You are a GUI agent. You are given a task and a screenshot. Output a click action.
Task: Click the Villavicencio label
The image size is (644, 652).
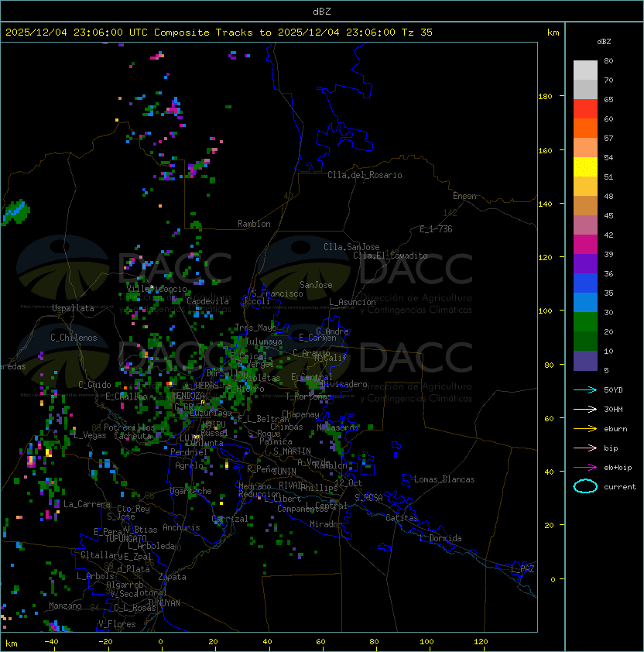pyautogui.click(x=156, y=289)
